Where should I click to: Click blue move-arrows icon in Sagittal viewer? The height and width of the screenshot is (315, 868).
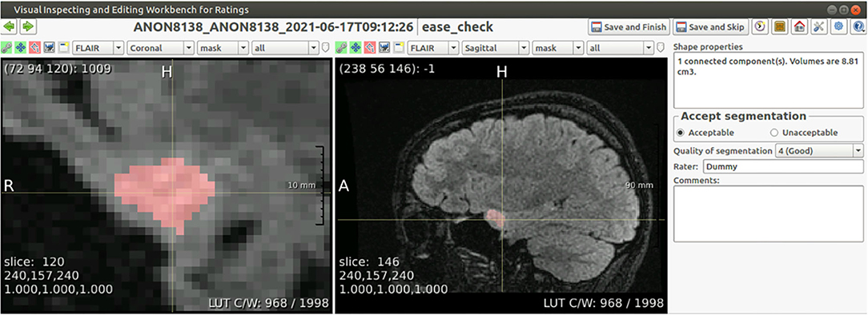[x=356, y=47]
